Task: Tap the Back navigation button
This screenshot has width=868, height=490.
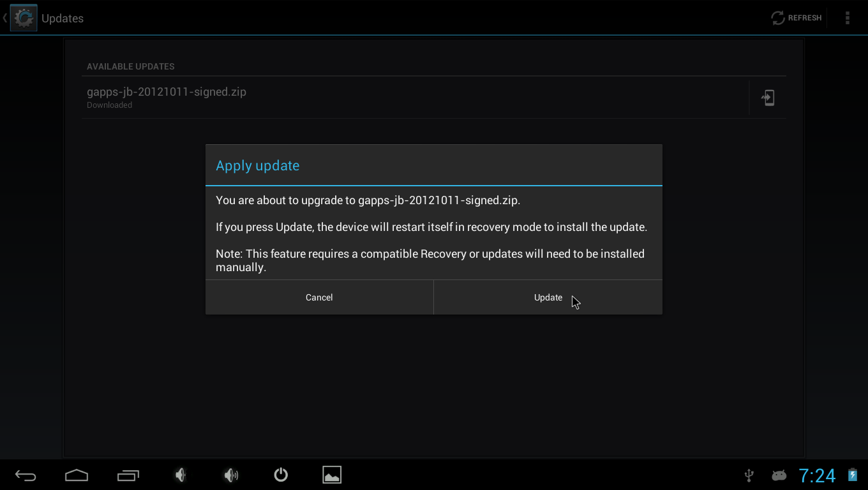Action: [26, 475]
